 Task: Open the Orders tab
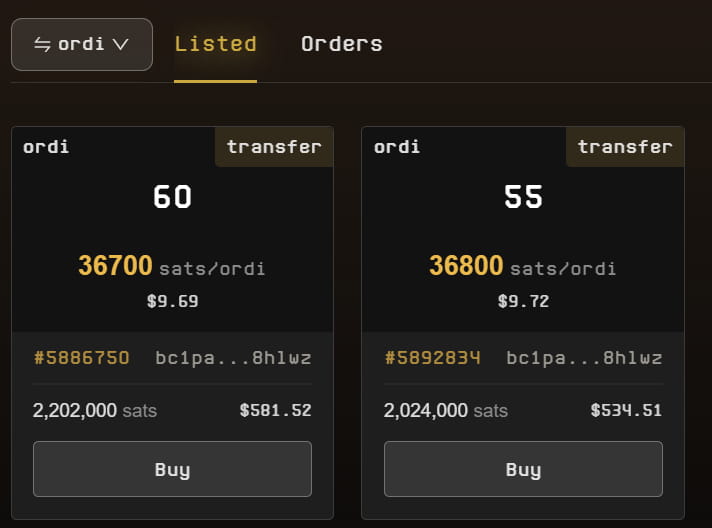click(341, 44)
